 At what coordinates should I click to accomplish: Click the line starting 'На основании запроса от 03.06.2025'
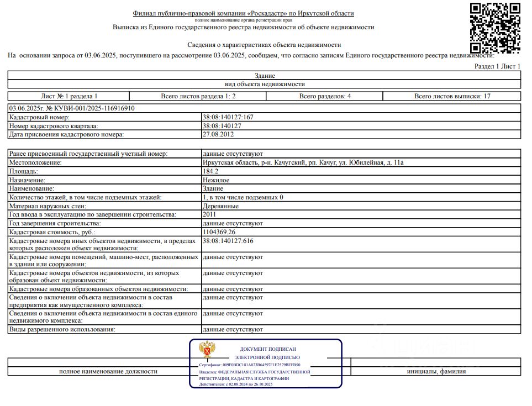click(x=251, y=55)
